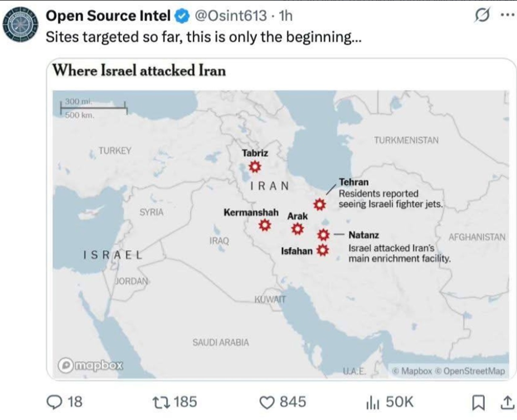Open the Grok circle-slash icon
Screen dimensions: 517x420
[x=482, y=16]
